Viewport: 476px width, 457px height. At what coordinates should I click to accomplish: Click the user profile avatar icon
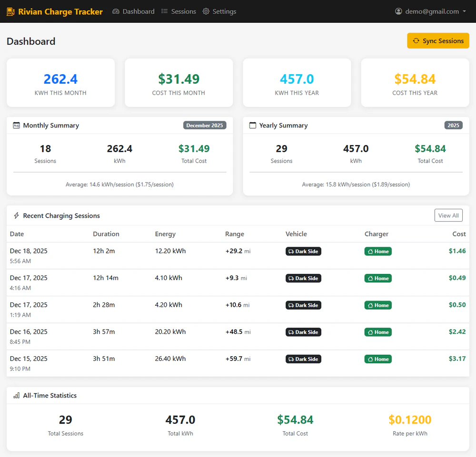click(x=399, y=11)
